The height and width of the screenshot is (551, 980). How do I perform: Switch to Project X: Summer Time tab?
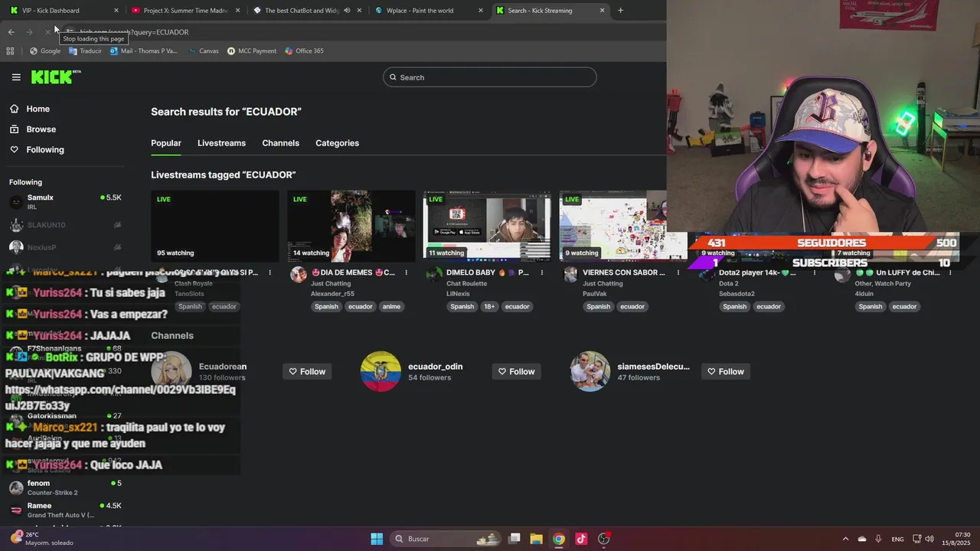tap(184, 11)
